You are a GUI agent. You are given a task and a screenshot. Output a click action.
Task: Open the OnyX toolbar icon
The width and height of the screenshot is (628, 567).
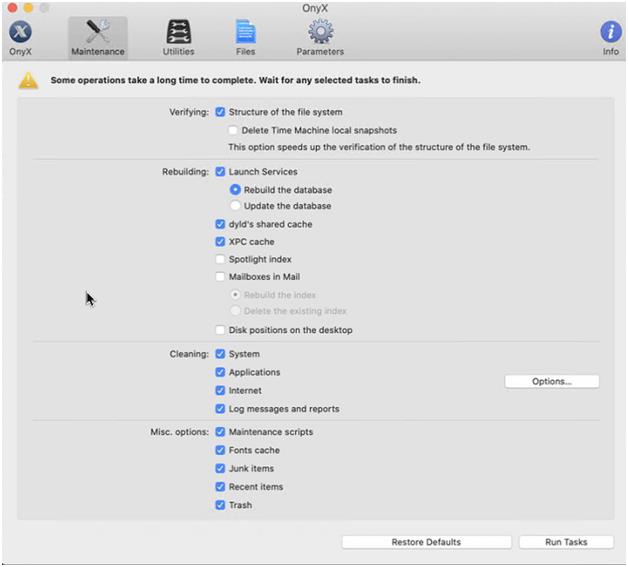click(x=20, y=38)
